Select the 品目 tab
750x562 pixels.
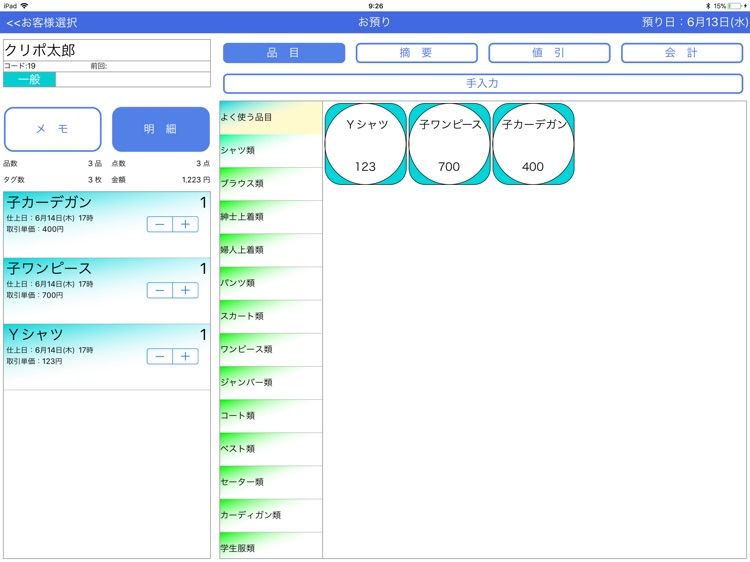click(x=284, y=53)
